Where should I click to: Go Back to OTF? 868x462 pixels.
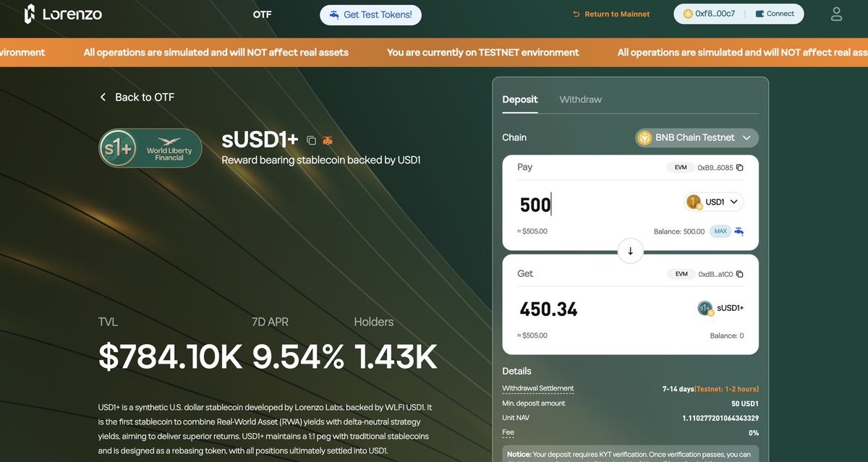click(137, 97)
